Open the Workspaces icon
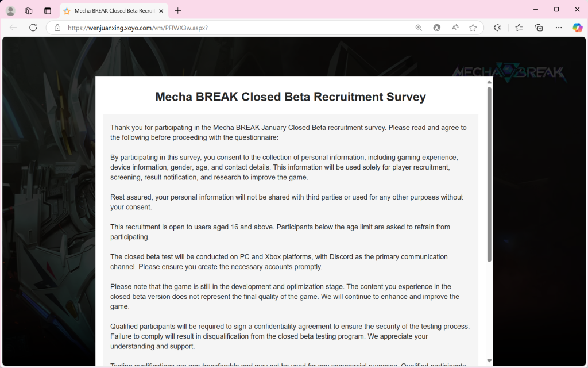588x368 pixels. [x=29, y=11]
